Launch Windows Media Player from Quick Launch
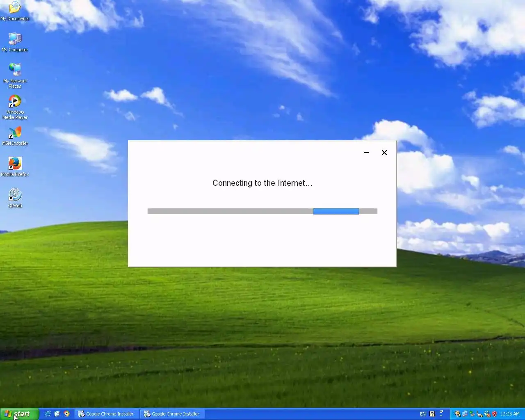The width and height of the screenshot is (525, 420). 66,414
